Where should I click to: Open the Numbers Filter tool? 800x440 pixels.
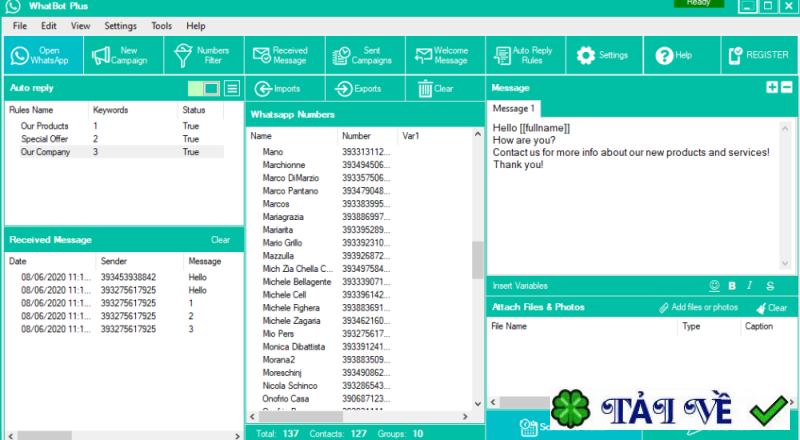[204, 55]
